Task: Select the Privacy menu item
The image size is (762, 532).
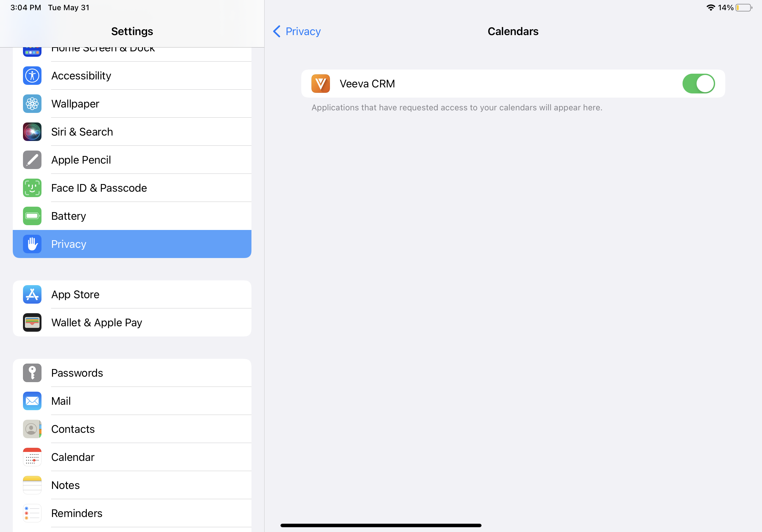Action: [x=132, y=244]
